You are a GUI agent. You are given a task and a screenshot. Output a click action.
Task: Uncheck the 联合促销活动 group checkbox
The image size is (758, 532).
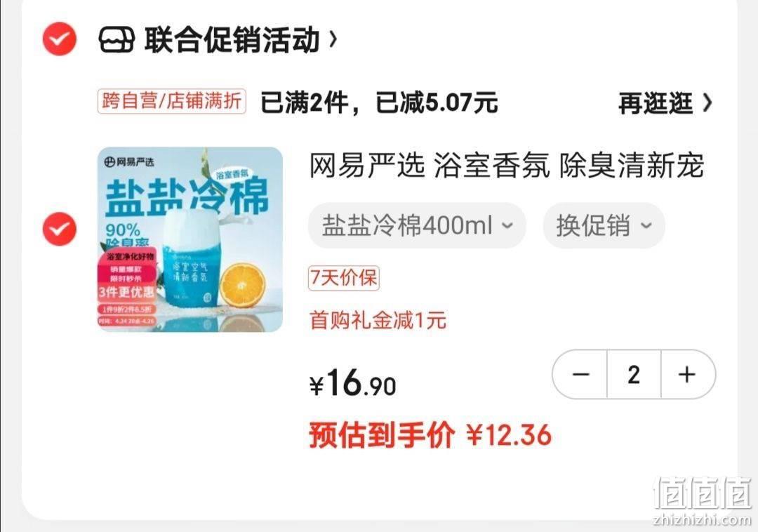[59, 39]
